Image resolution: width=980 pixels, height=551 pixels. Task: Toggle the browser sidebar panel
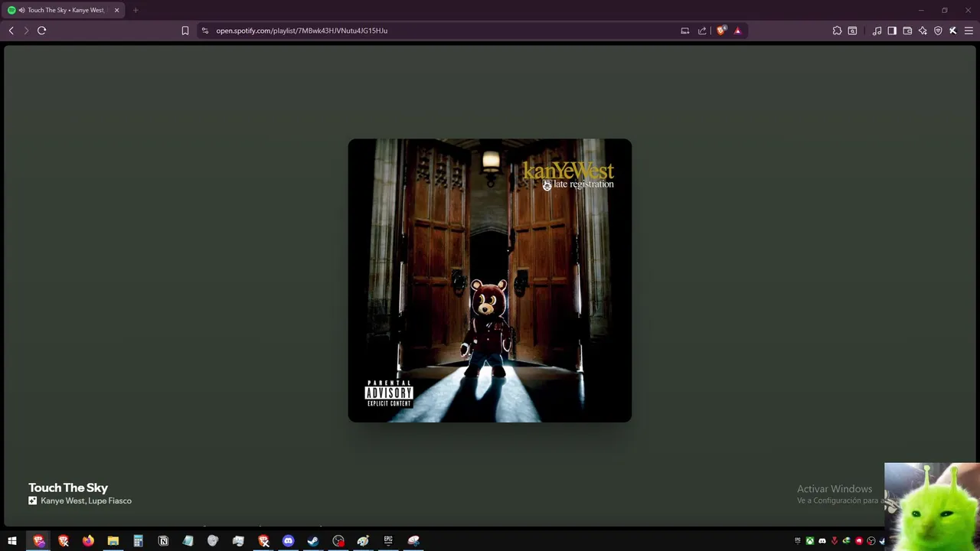892,31
